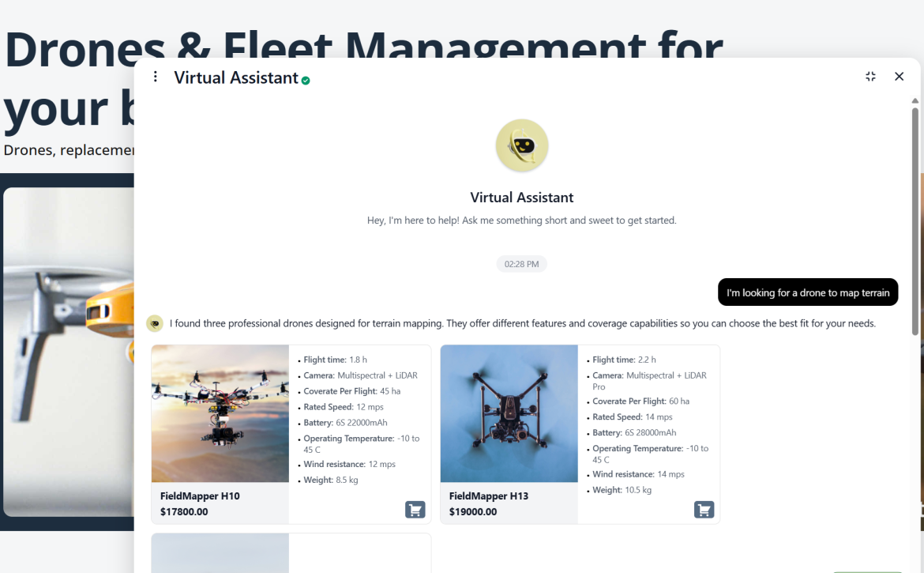Viewport: 924px width, 573px height.
Task: Add FieldMapper H10 to cart
Action: [415, 509]
